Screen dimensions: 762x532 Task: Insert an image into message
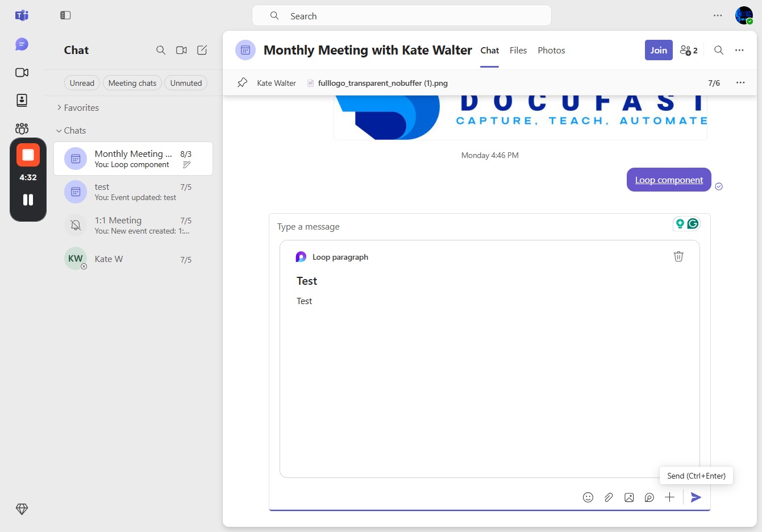tap(629, 497)
